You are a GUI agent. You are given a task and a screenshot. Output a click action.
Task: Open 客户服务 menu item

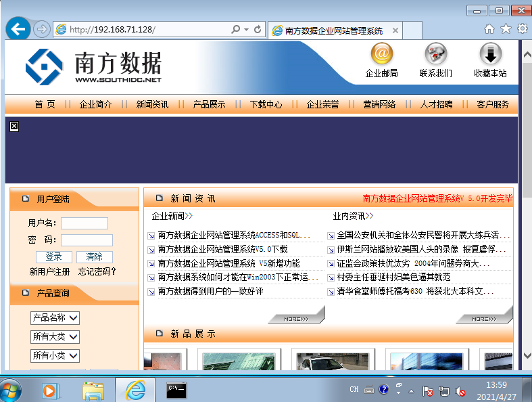point(493,104)
